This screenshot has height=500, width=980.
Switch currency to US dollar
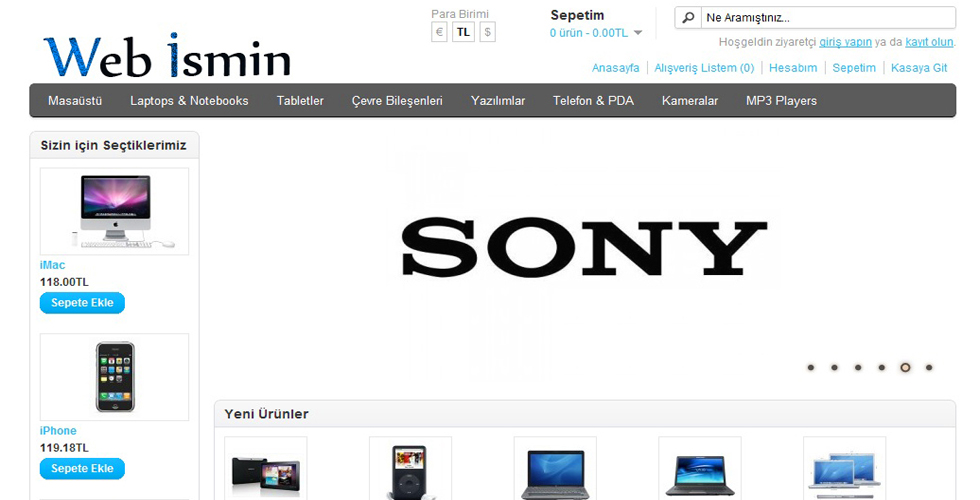pos(487,32)
